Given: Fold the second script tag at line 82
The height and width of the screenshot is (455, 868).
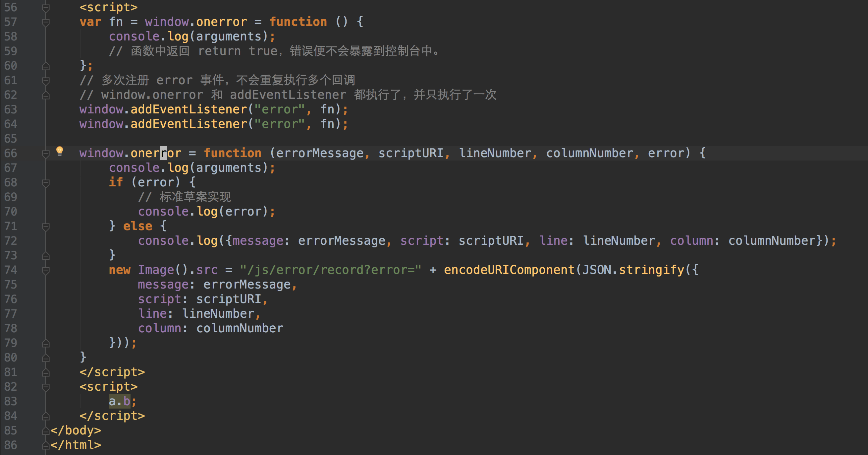Looking at the screenshot, I should [46, 387].
